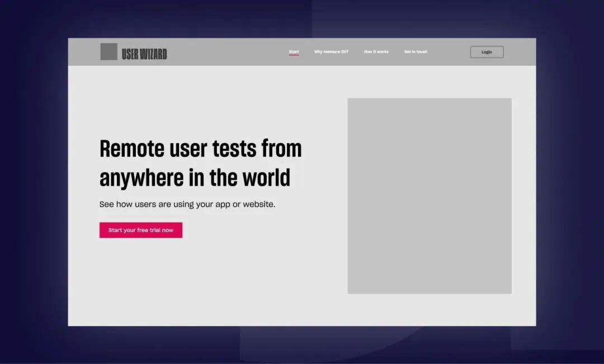604x364 pixels.
Task: Go to Why measure UX? nav link
Action: (331, 51)
